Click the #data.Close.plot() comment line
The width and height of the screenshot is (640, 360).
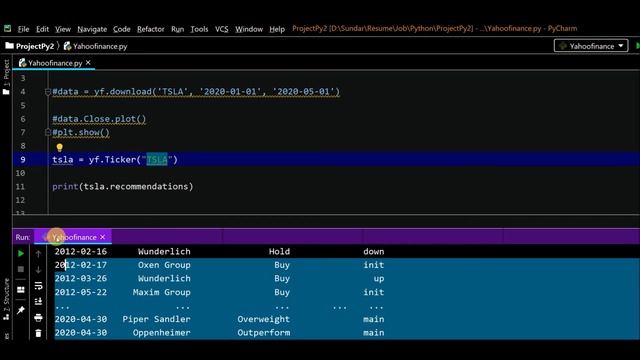tap(99, 119)
